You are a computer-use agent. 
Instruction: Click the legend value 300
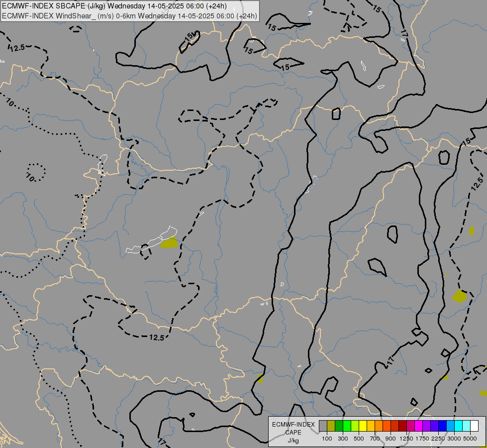(343, 439)
